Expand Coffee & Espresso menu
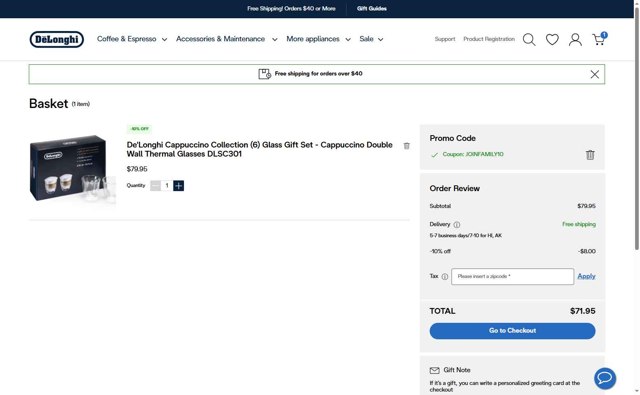640x395 pixels. click(x=132, y=39)
